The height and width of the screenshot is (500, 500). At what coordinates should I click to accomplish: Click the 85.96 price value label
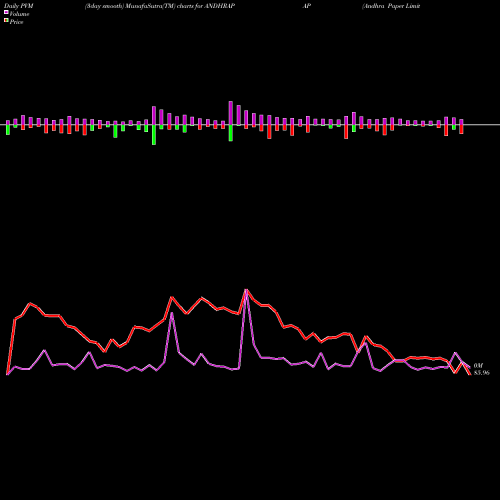(x=482, y=373)
